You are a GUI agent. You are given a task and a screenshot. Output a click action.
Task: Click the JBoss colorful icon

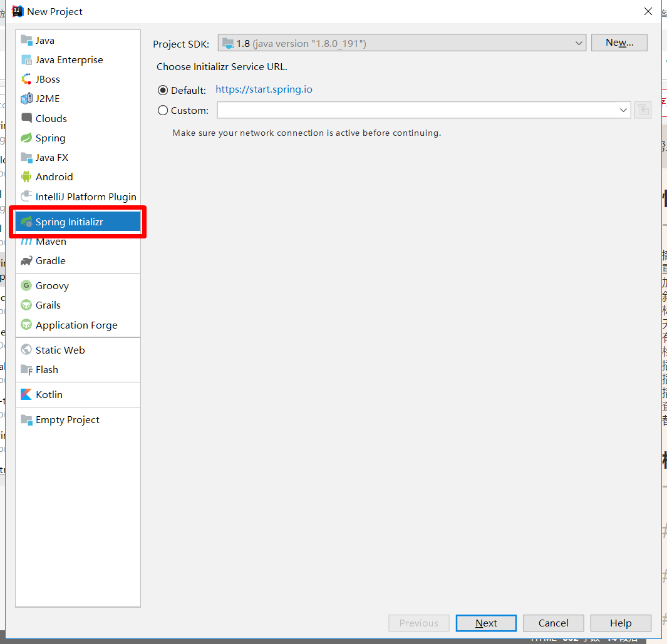coord(26,79)
